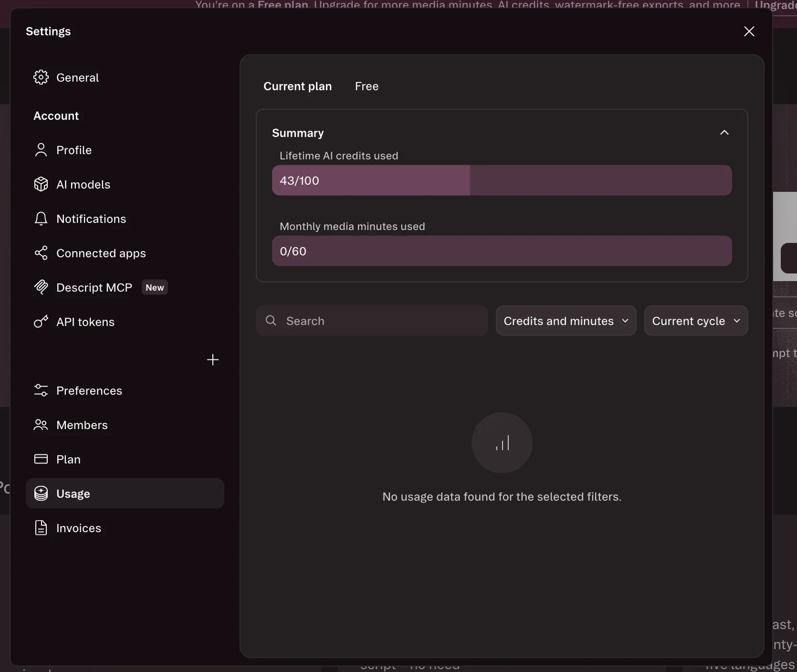Viewport: 797px width, 672px height.
Task: Click Monthly media minutes used label
Action: coord(352,227)
